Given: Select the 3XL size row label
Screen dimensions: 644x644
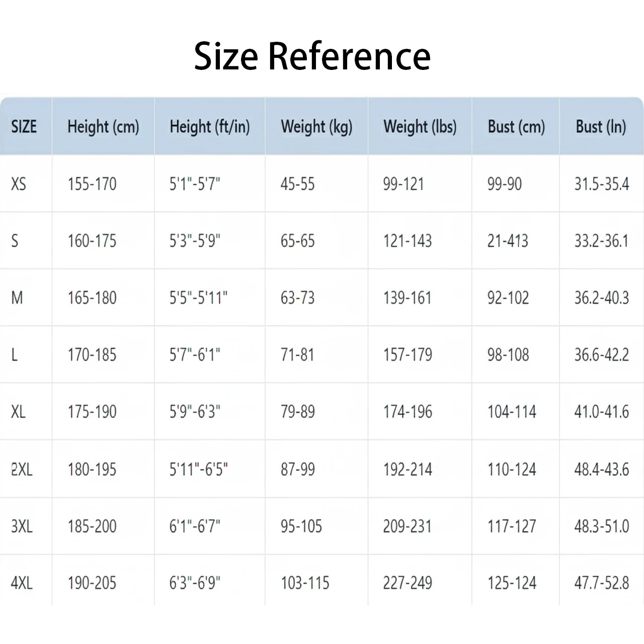Looking at the screenshot, I should click(x=22, y=526).
